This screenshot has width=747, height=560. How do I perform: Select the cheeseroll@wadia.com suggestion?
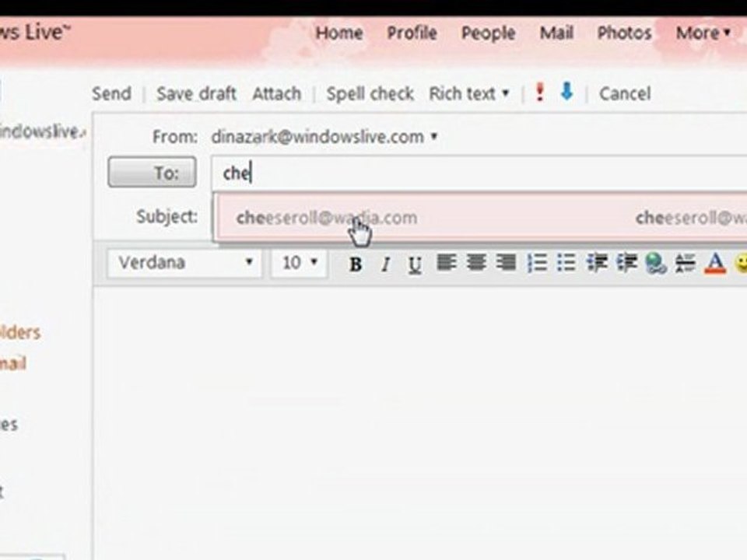coord(482,218)
